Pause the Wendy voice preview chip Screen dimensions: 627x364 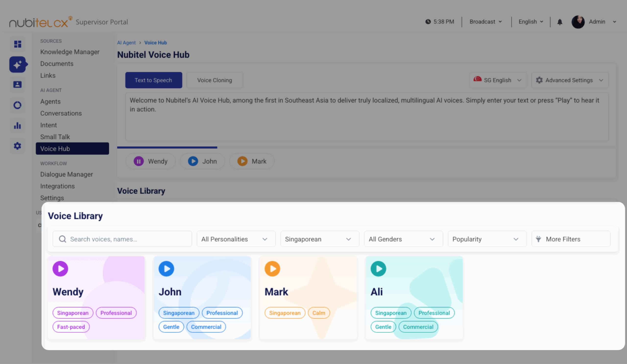[x=139, y=161]
